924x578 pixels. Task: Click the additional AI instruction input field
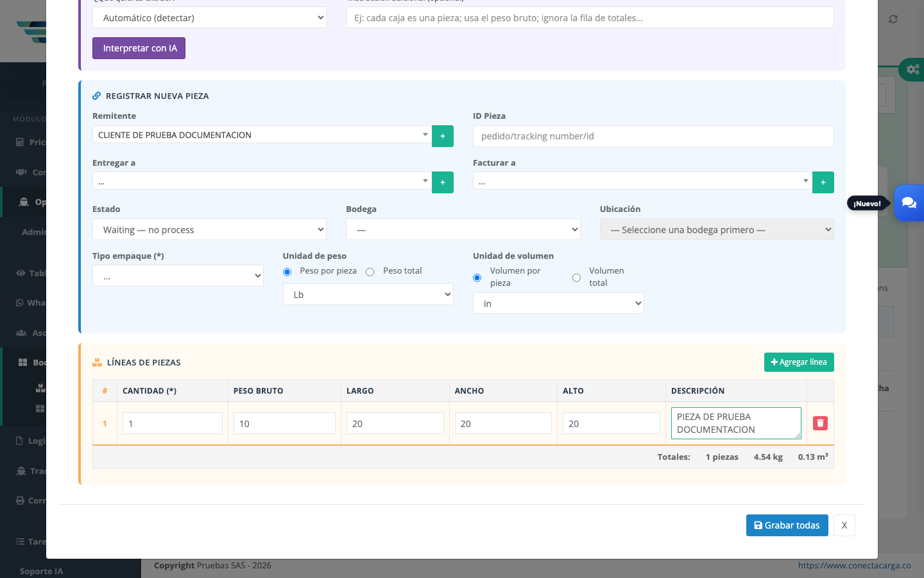(x=590, y=17)
